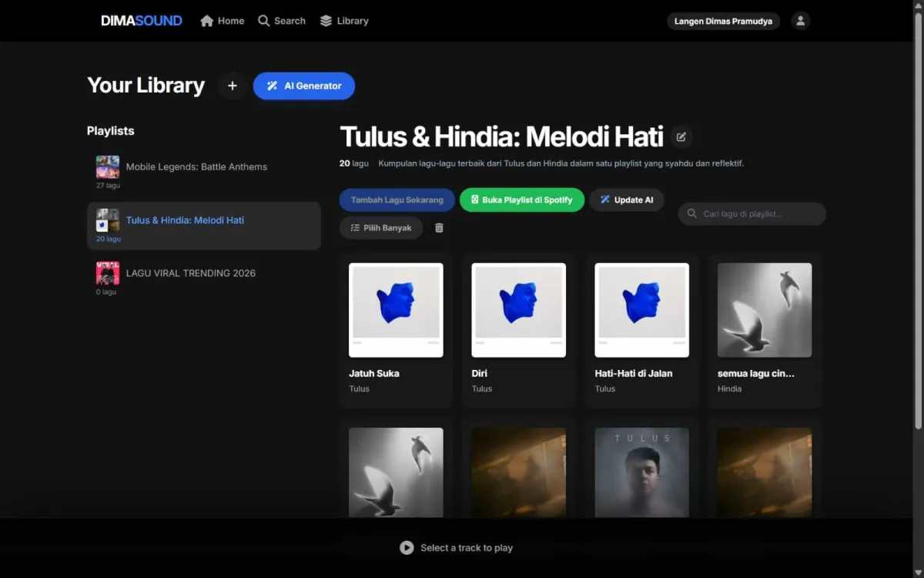Click the Update AI button
Viewport: 924px width, 578px height.
627,200
